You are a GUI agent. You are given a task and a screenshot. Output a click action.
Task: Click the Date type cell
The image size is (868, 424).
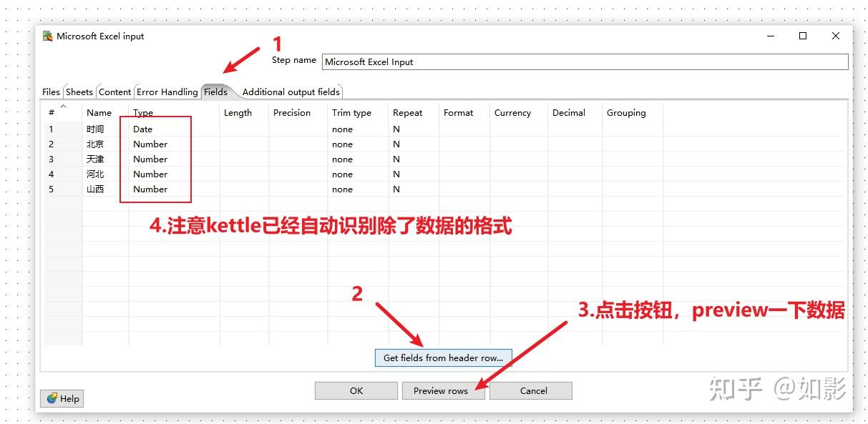[142, 129]
